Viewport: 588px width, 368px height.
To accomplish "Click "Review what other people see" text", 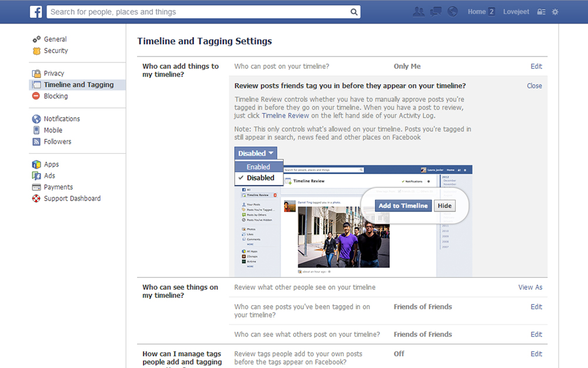I will [305, 287].
